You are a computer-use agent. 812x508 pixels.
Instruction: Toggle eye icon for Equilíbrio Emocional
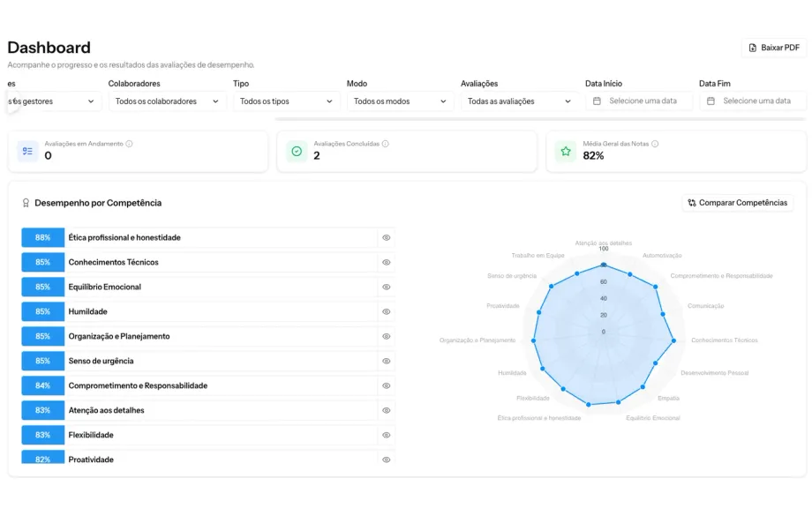point(387,288)
